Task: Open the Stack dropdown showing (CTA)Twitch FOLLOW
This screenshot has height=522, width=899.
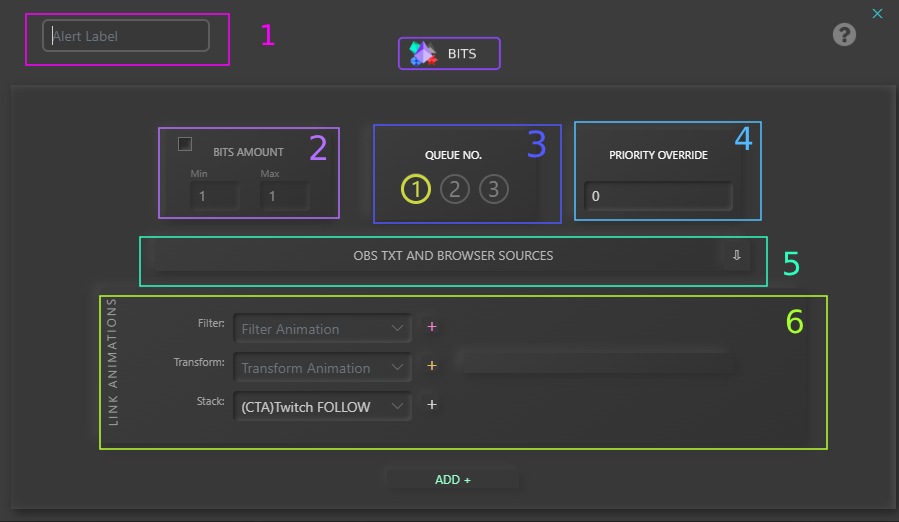Action: click(322, 407)
